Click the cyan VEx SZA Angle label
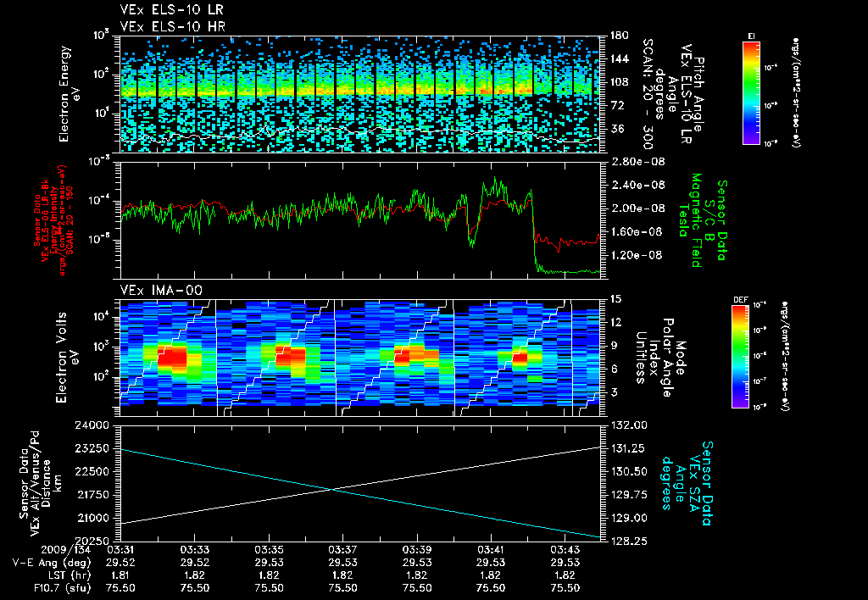868x600 pixels. point(687,483)
